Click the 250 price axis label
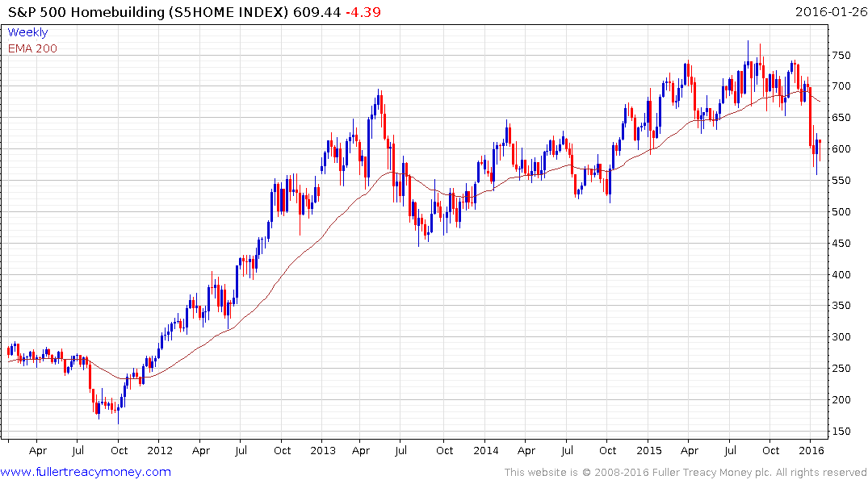Image resolution: width=868 pixels, height=484 pixels. click(841, 369)
